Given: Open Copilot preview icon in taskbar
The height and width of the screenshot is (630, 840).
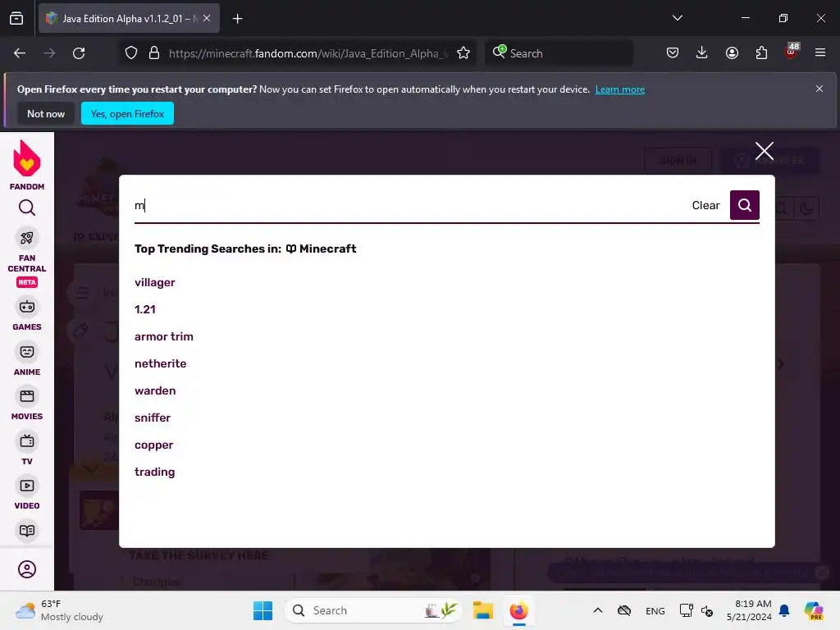Looking at the screenshot, I should pyautogui.click(x=813, y=610).
